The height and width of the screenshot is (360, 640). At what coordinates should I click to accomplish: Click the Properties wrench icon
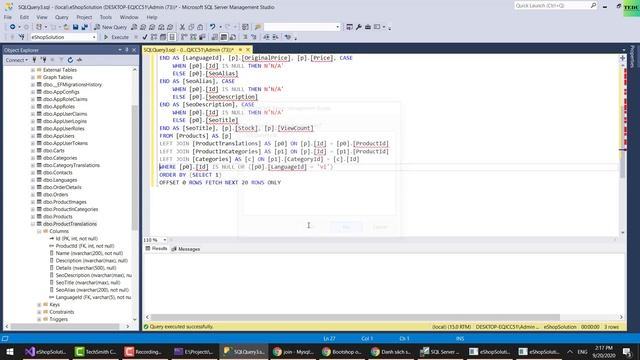[x=358, y=27]
